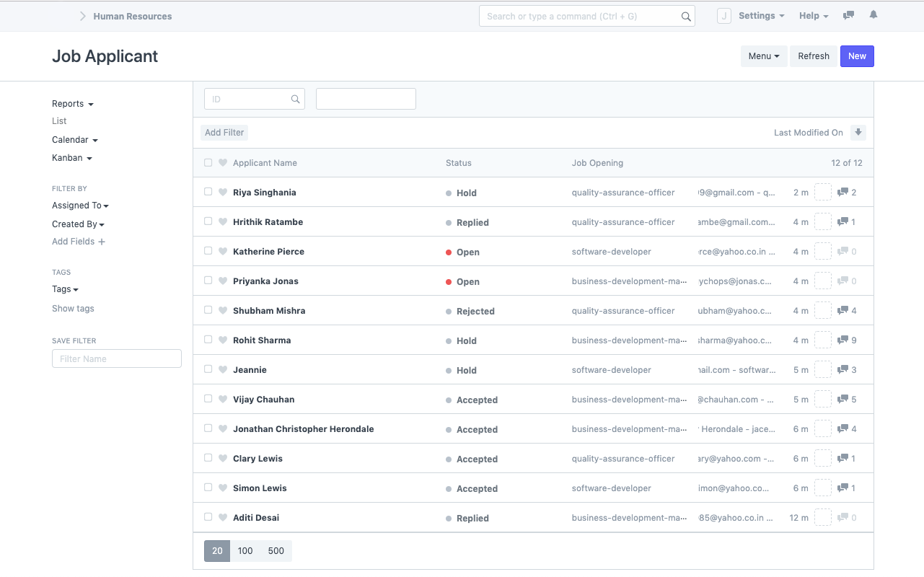Open the Settings menu in navbar
Viewport: 924px width, 577px height.
click(761, 16)
